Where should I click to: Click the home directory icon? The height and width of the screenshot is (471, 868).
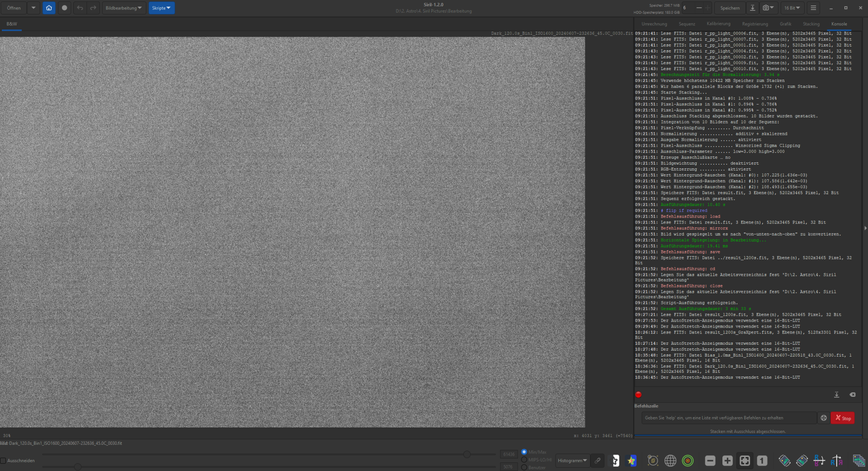(49, 8)
